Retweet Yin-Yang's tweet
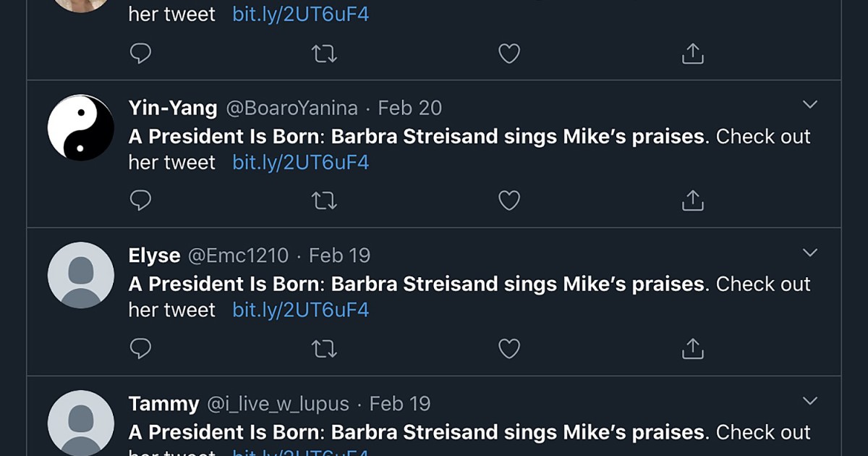Viewport: 868px width, 456px height. (324, 200)
